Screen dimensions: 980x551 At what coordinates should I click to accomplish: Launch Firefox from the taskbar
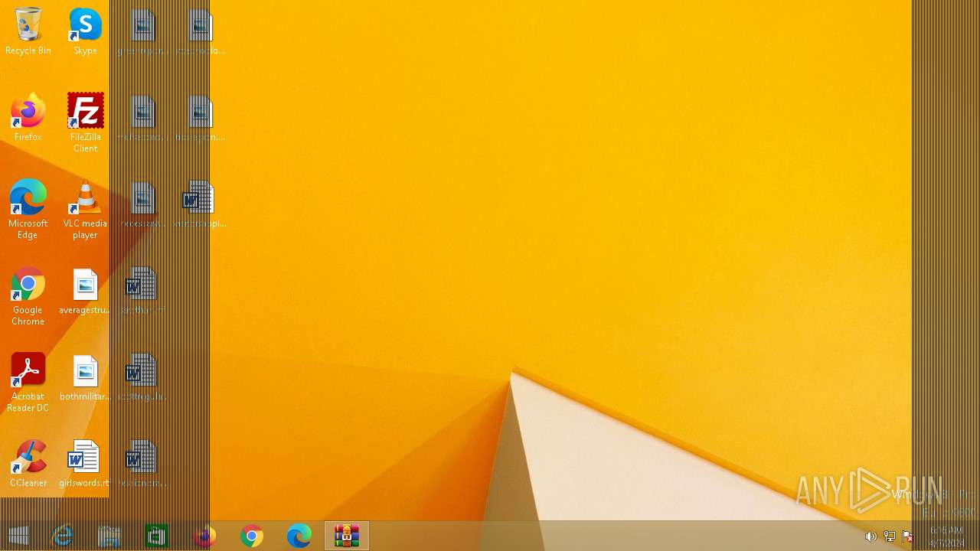(x=204, y=536)
